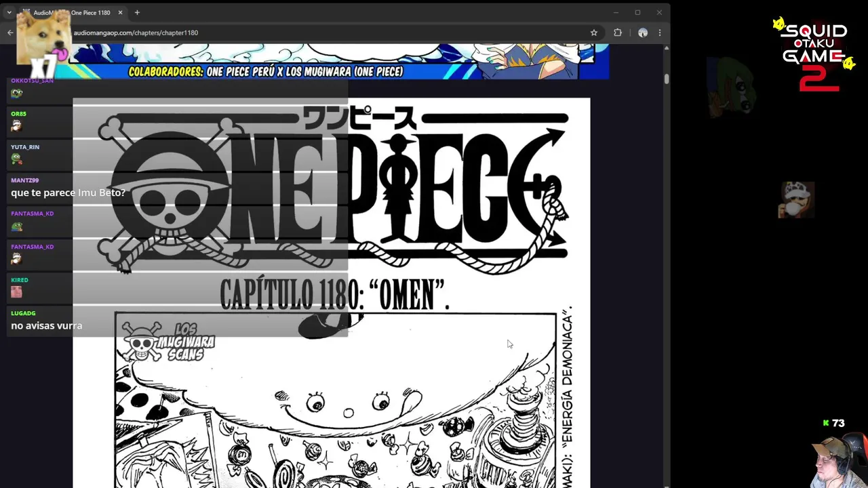Click the green 73 counter
Viewport: 868px width, 488px height.
click(x=833, y=423)
